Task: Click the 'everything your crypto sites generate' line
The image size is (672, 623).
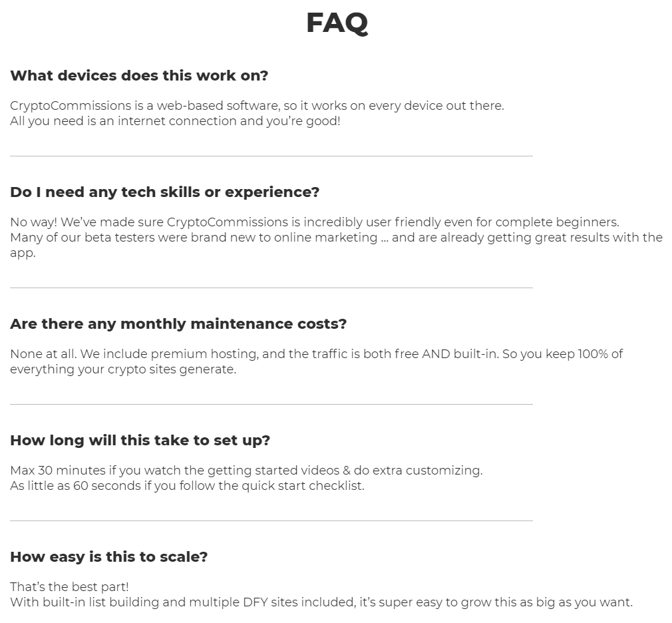Action: tap(124, 369)
